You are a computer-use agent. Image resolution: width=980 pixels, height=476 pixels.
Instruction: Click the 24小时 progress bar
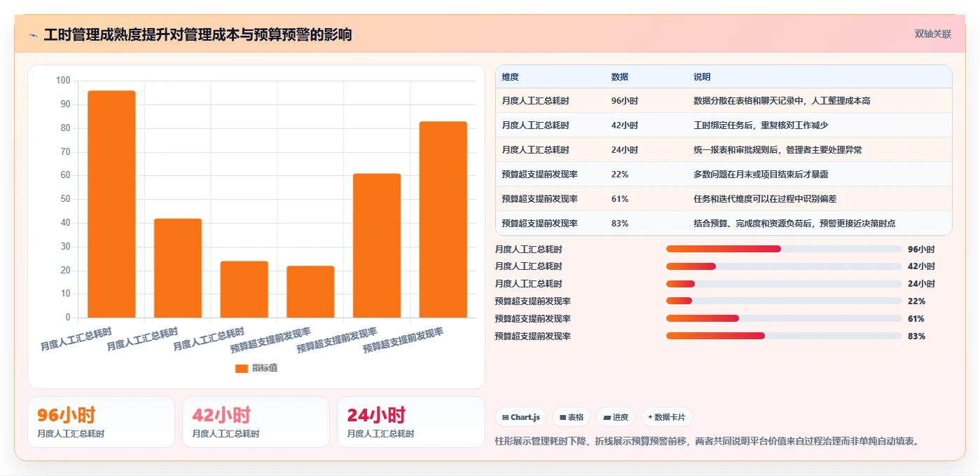pos(784,284)
